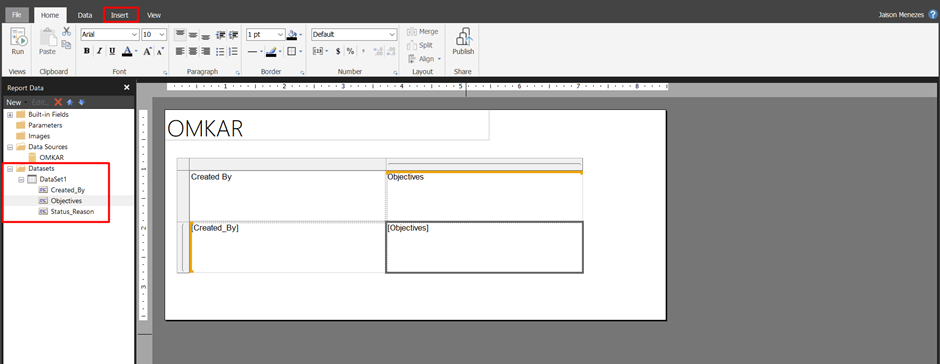
Task: Open the help question mark icon
Action: coord(932,14)
